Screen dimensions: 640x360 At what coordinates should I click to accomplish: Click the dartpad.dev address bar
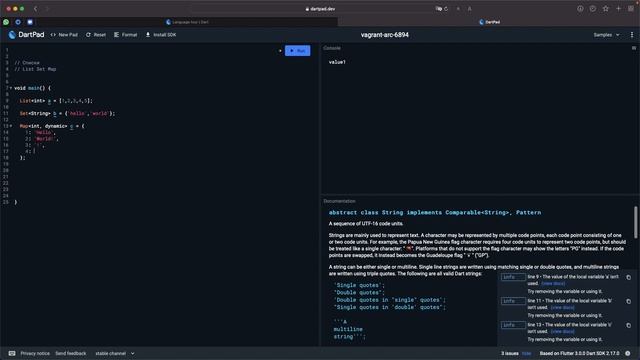coord(320,9)
